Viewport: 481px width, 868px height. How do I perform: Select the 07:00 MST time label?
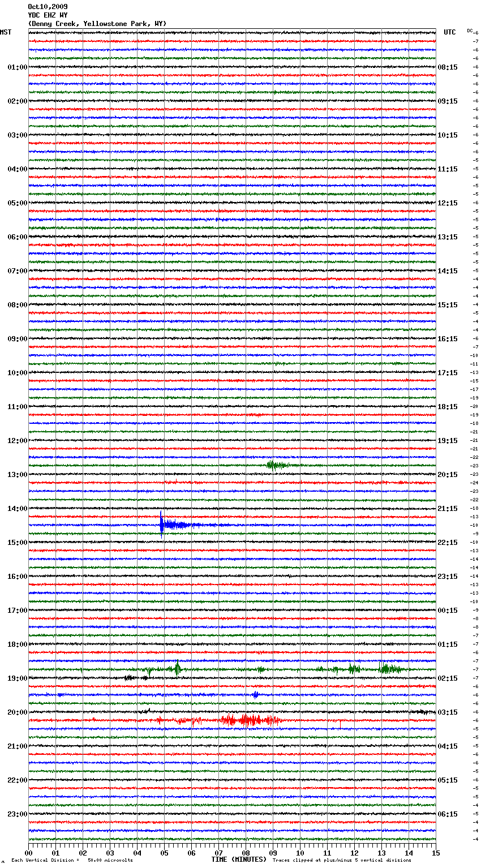(x=18, y=271)
